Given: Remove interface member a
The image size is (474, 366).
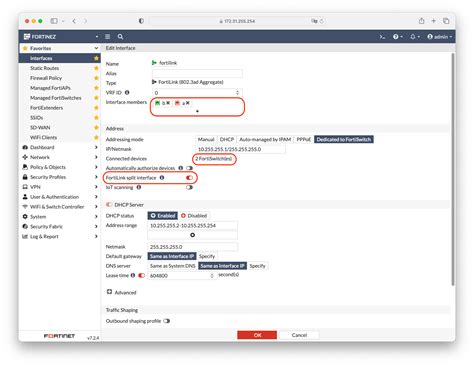Looking at the screenshot, I should pyautogui.click(x=188, y=103).
